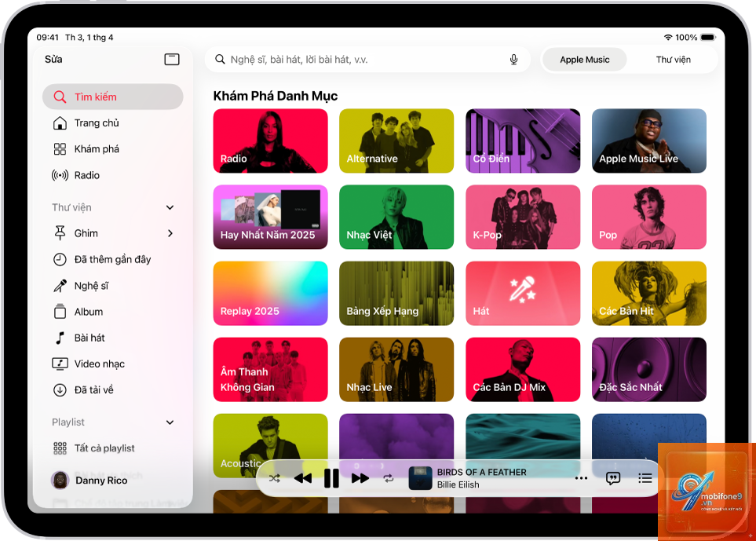Click the Wi-Fi status icon
Image resolution: width=756 pixels, height=541 pixels.
[668, 37]
